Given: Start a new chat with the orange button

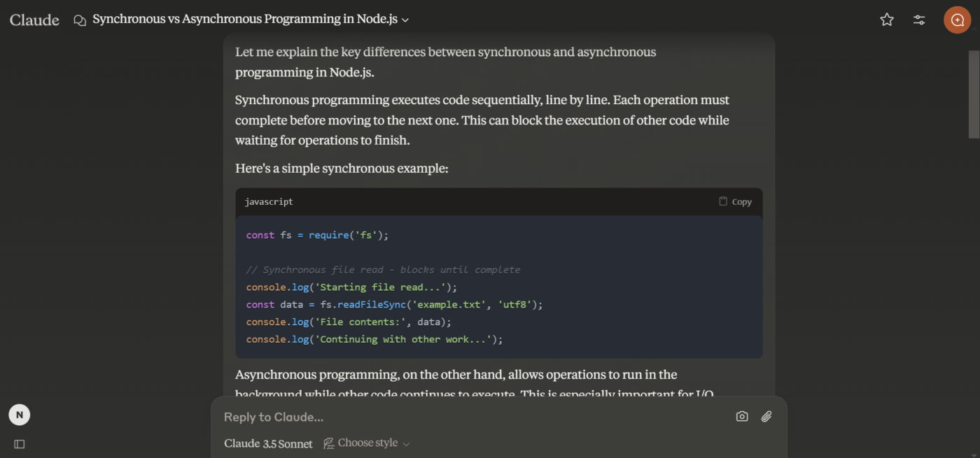Looking at the screenshot, I should [957, 20].
